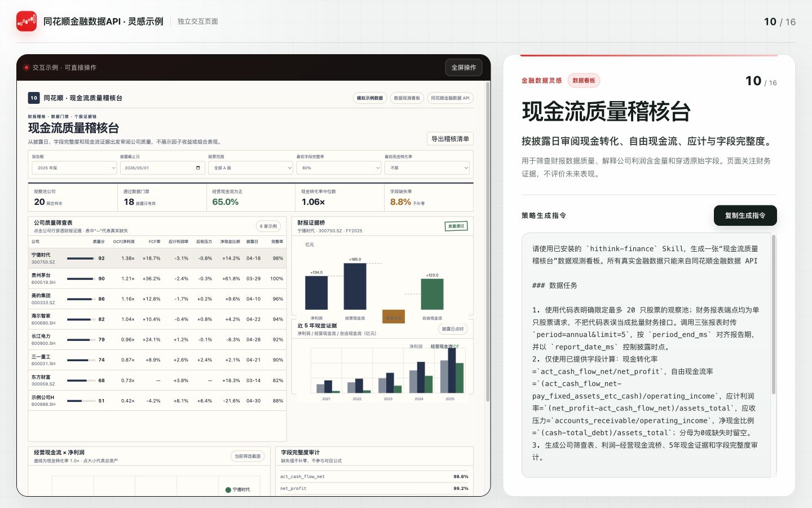Select the 长江电力 row

coord(157,339)
